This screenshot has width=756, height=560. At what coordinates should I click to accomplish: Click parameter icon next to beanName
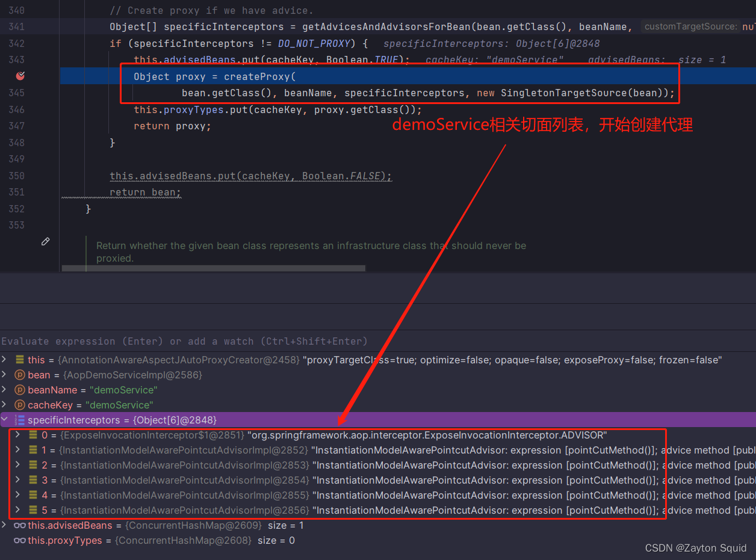click(20, 390)
